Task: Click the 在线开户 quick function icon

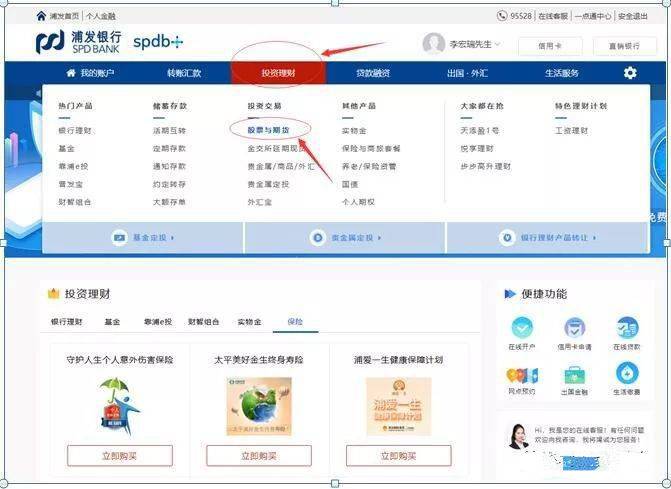Action: pos(522,328)
